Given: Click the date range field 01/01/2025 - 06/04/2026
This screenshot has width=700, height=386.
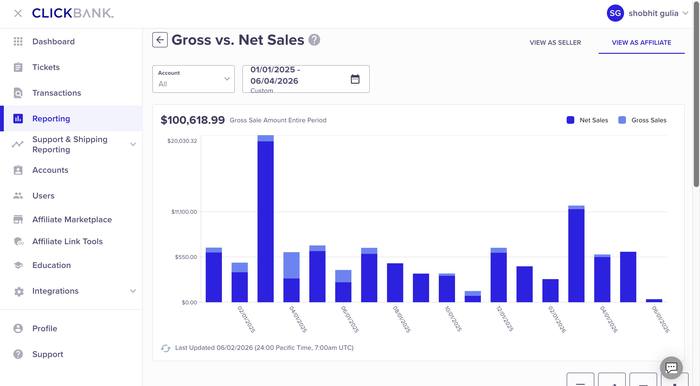Looking at the screenshot, I should [306, 79].
